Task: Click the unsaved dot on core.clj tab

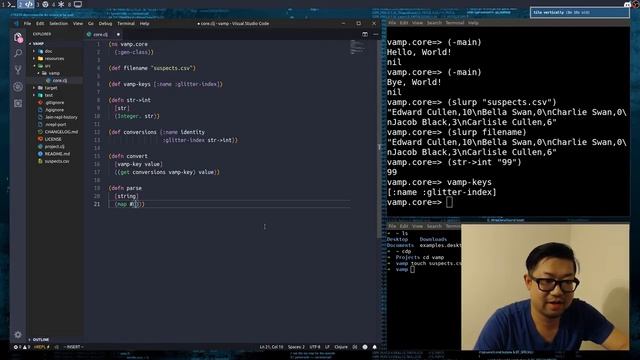Action: [x=118, y=35]
